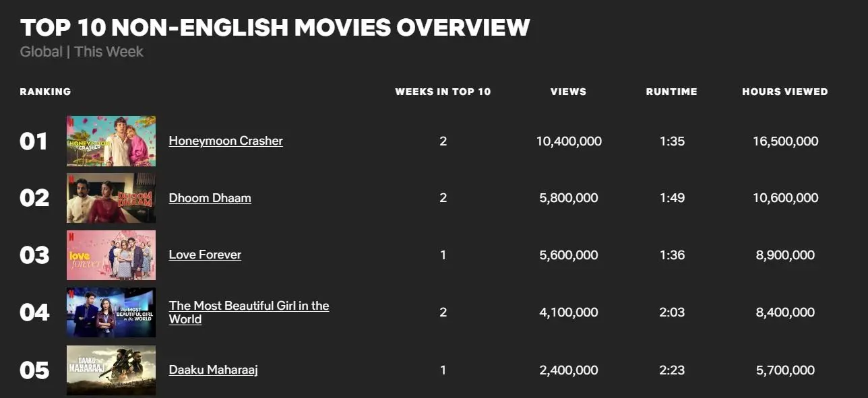Open The Most Beautiful Girl poster thumbnail

pyautogui.click(x=111, y=312)
